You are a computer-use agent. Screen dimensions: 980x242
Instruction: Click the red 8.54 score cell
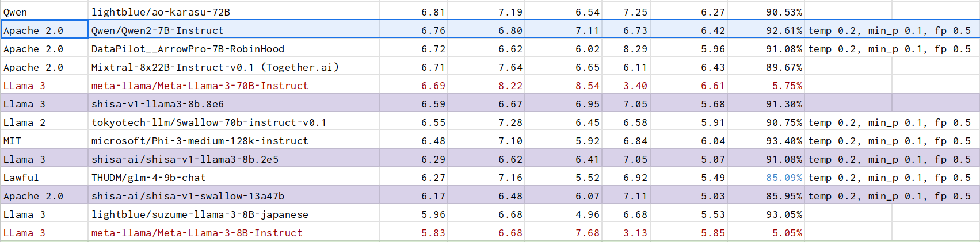tap(588, 86)
